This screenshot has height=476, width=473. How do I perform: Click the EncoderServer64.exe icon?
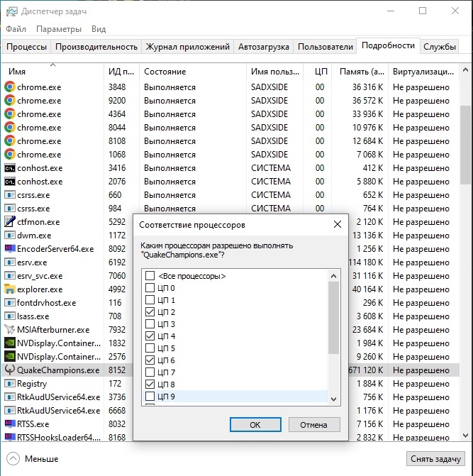10,248
